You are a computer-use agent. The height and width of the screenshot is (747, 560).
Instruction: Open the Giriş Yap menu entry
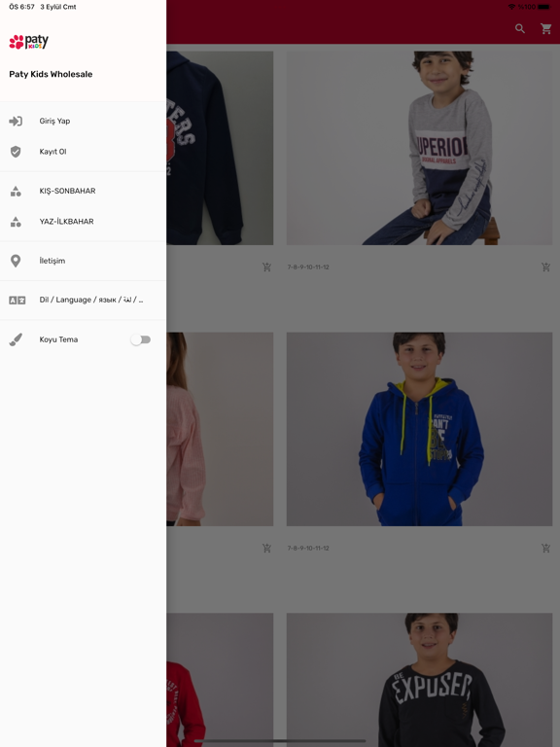coord(83,121)
